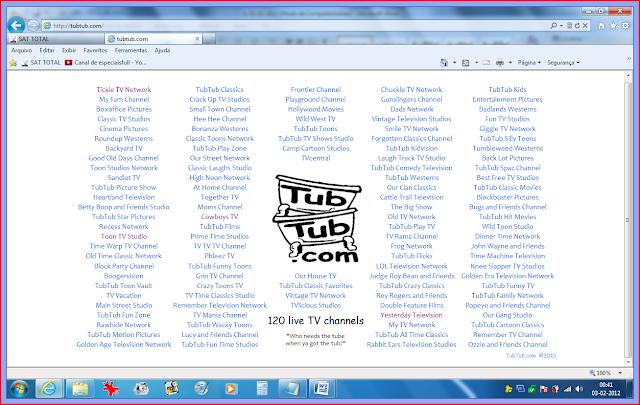
Task: Open the TubTub Kids link
Action: click(x=507, y=89)
